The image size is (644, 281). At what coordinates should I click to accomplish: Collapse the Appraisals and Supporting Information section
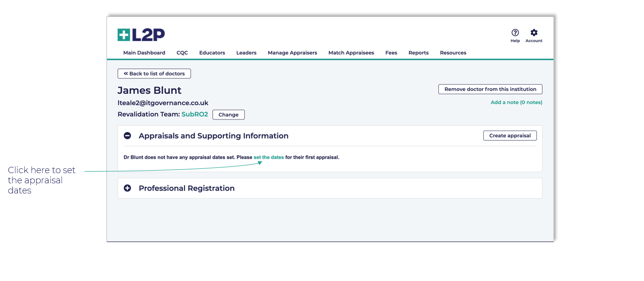click(x=127, y=136)
